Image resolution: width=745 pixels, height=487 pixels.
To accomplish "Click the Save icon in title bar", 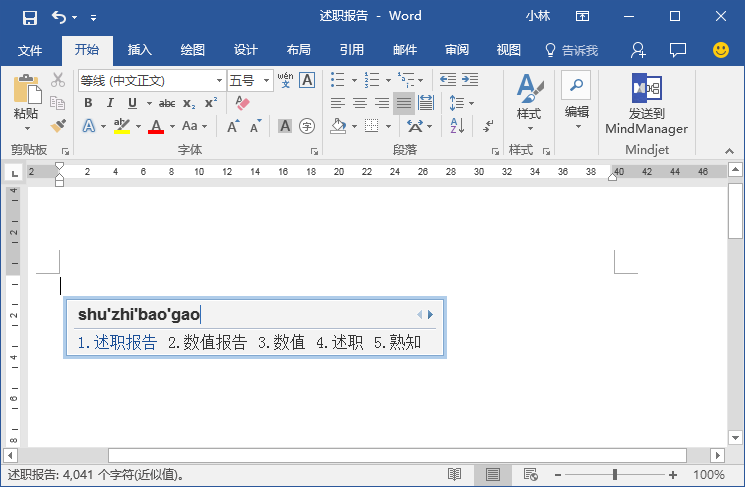I will click(x=29, y=18).
